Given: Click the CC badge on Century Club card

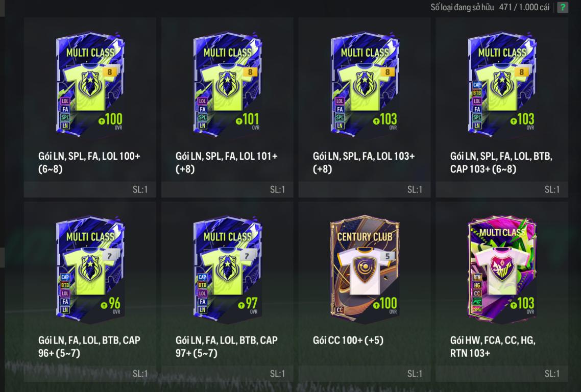Looking at the screenshot, I should 340,310.
